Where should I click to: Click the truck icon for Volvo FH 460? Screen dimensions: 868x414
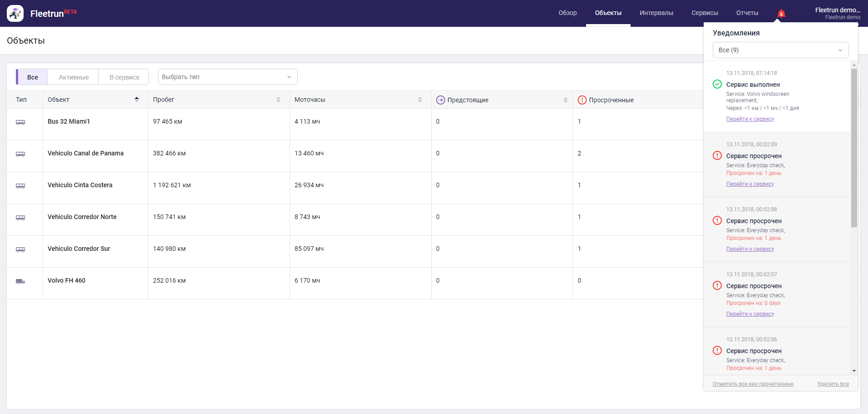20,281
